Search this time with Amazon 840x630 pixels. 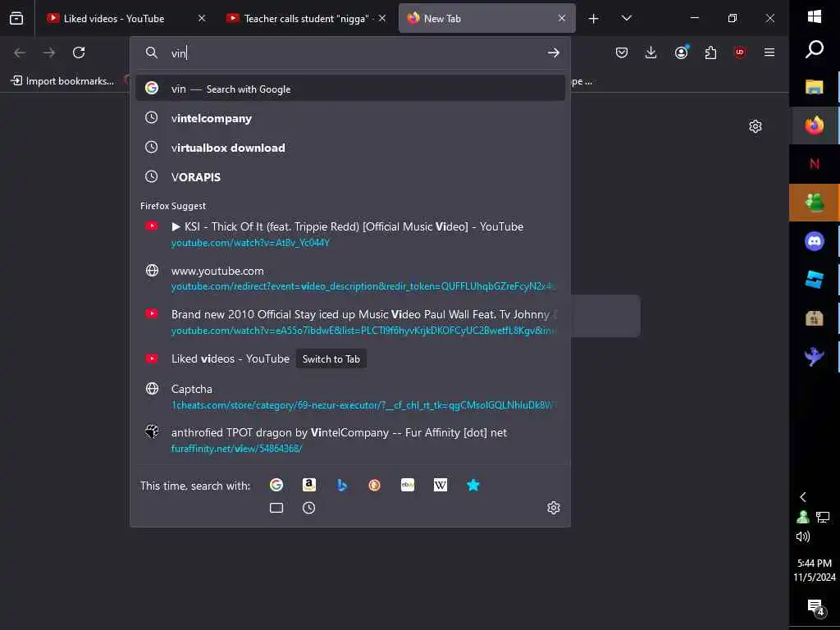(x=309, y=486)
